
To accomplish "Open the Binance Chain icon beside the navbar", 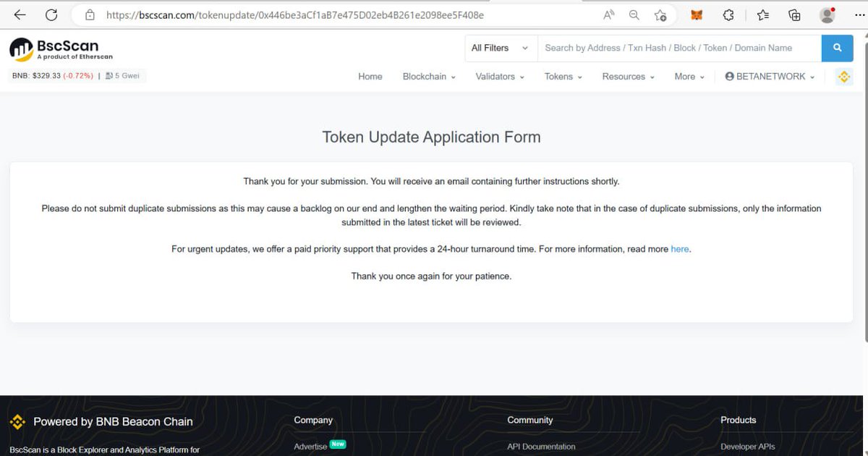I will pyautogui.click(x=843, y=76).
